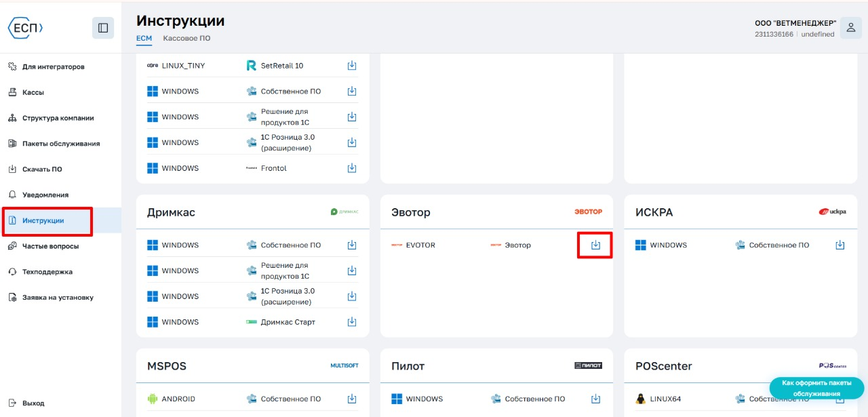This screenshot has width=868, height=417.
Task: Click the ООО "ВЕТМЕНЕДЖЕР" company name
Action: [x=795, y=23]
